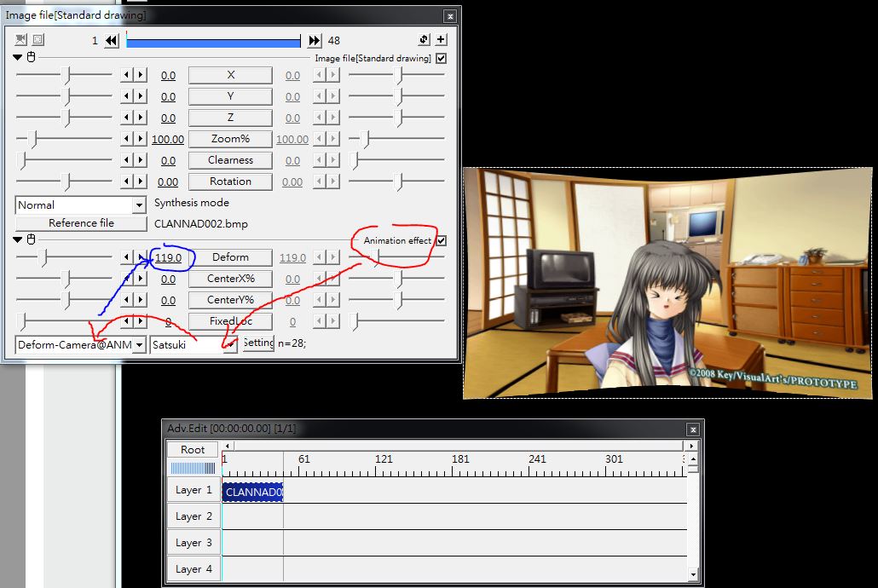Image resolution: width=878 pixels, height=588 pixels.
Task: Click the left Deform slider handle
Action: coord(44,257)
